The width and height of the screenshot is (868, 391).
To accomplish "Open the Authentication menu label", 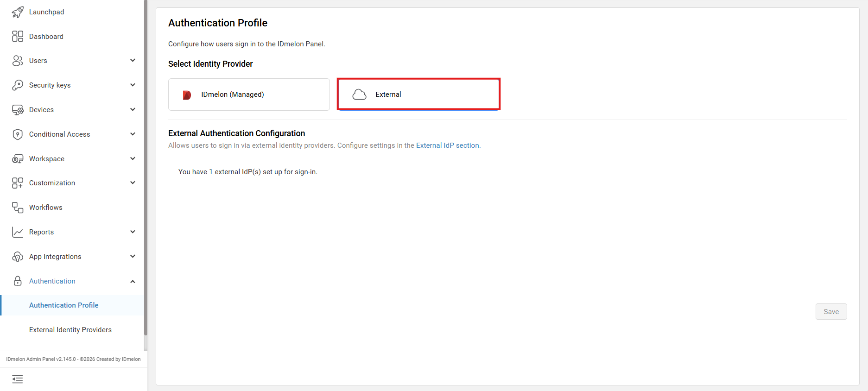I will coord(52,281).
